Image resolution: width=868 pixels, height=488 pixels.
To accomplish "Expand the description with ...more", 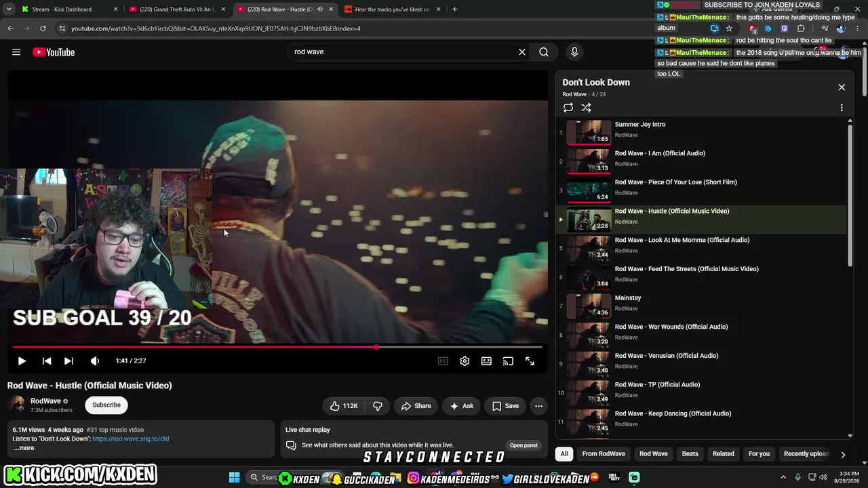I will (x=24, y=448).
